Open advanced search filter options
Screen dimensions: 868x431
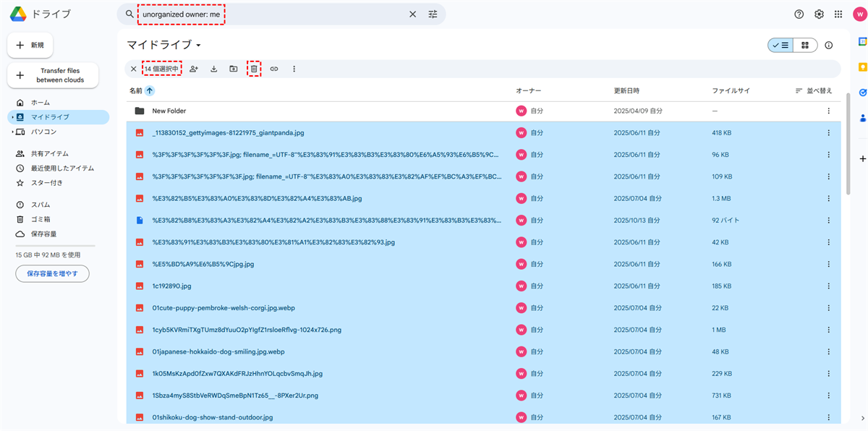click(433, 14)
